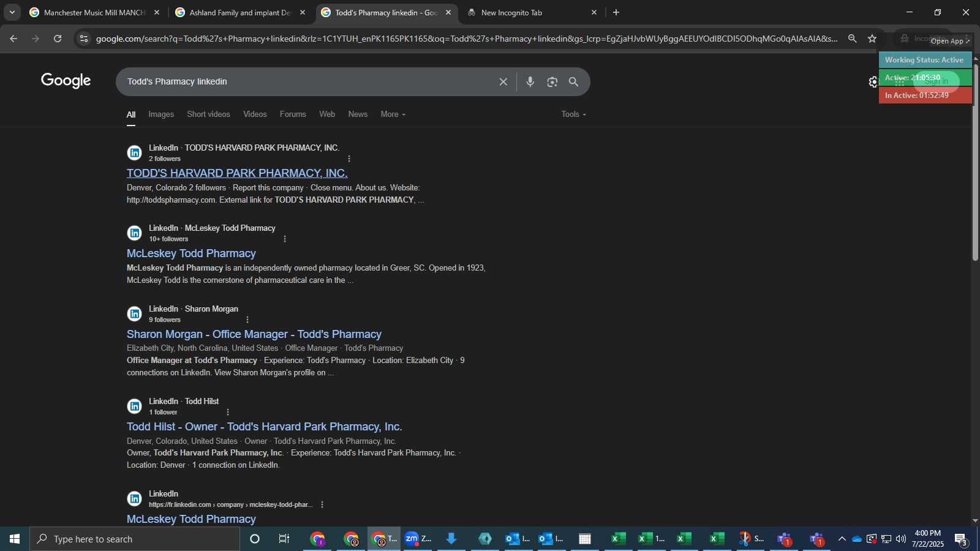Click LinkedIn favicon of Todd Hilst result
Screen dimensions: 980x551
click(x=134, y=406)
